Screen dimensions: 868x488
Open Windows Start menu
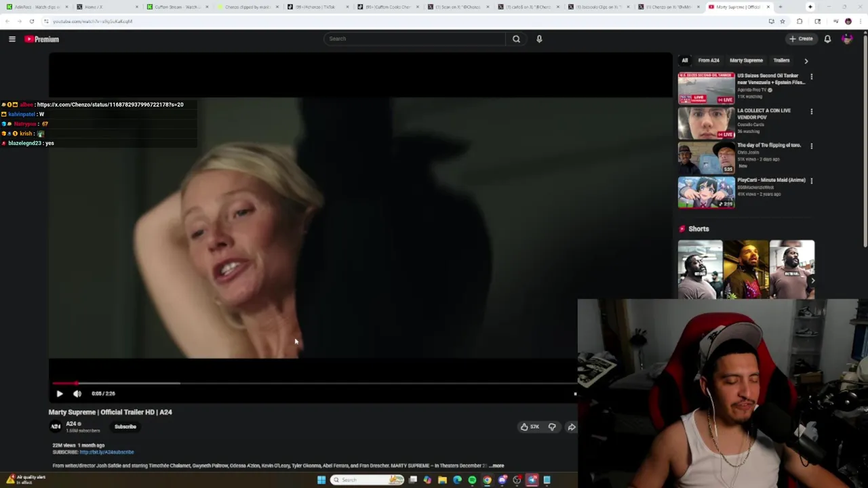point(321,480)
